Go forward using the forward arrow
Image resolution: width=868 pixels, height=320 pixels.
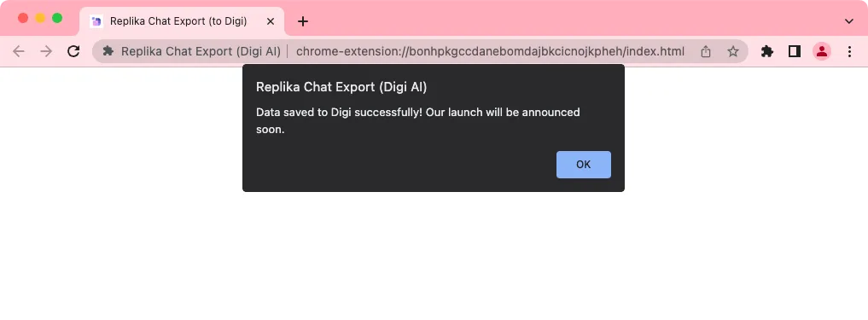(46, 51)
